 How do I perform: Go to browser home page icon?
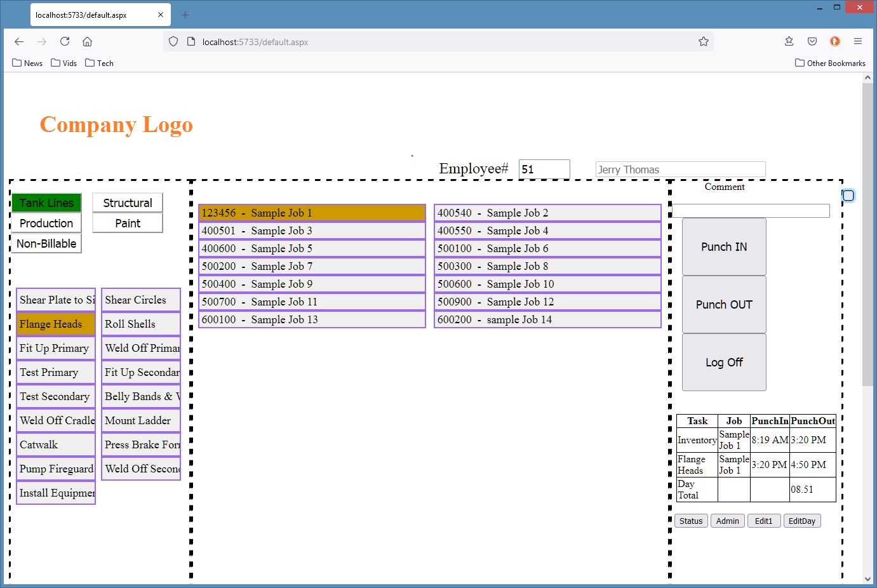tap(88, 42)
